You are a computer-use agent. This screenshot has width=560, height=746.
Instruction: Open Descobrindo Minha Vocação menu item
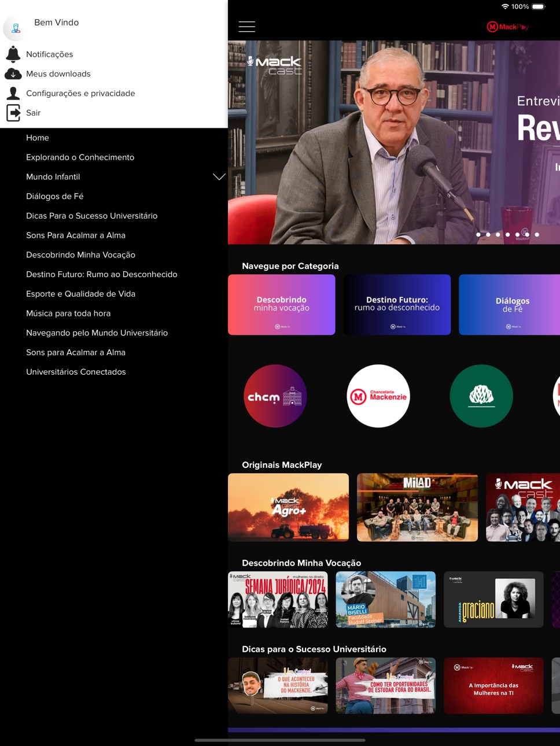click(x=80, y=255)
